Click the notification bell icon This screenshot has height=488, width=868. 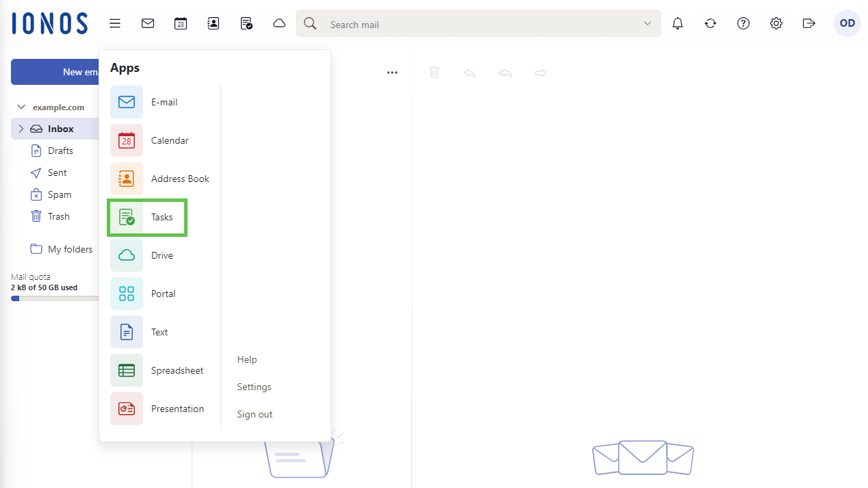click(x=678, y=23)
